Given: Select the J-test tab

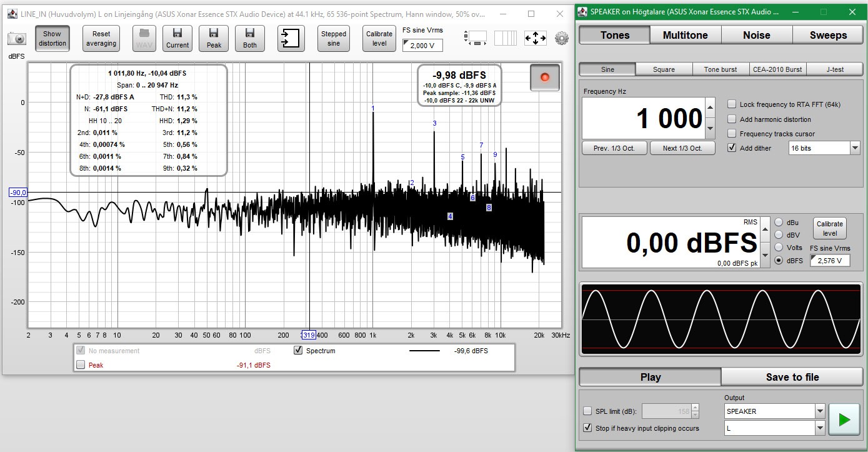Looking at the screenshot, I should point(834,69).
